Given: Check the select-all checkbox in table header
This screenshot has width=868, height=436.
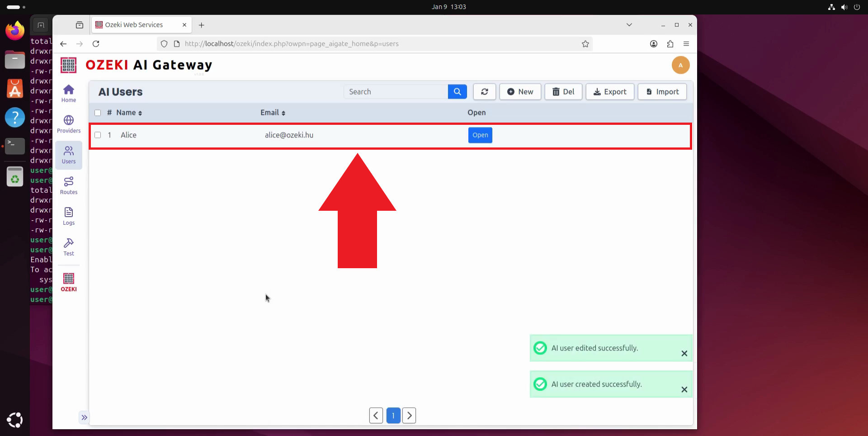Looking at the screenshot, I should 98,113.
